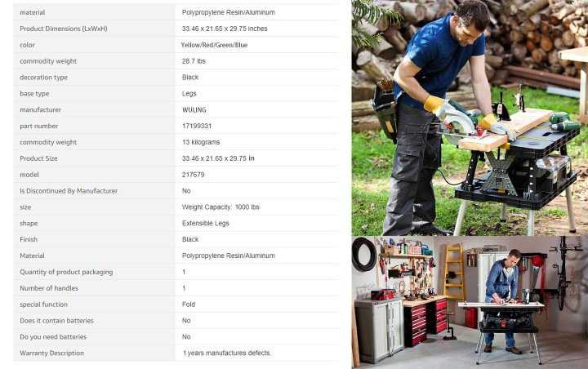
Task: Click the outdoor workbench sawing photo
Action: point(470,118)
